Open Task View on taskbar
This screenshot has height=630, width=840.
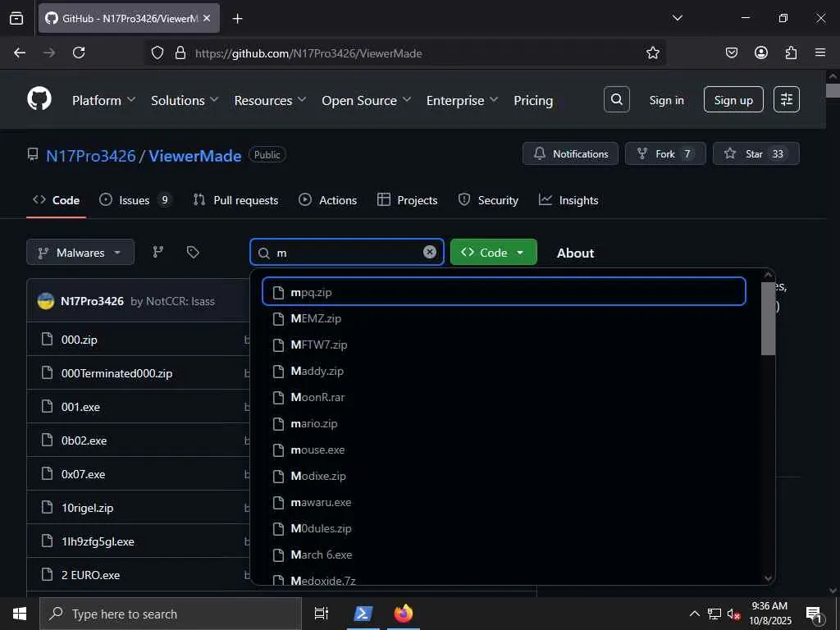(322, 614)
